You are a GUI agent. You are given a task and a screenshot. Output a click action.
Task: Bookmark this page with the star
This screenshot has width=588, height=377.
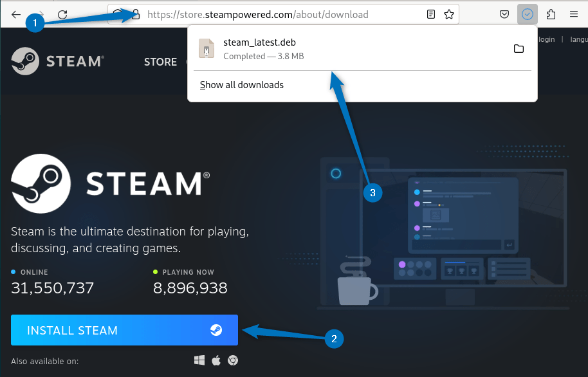[x=449, y=14]
